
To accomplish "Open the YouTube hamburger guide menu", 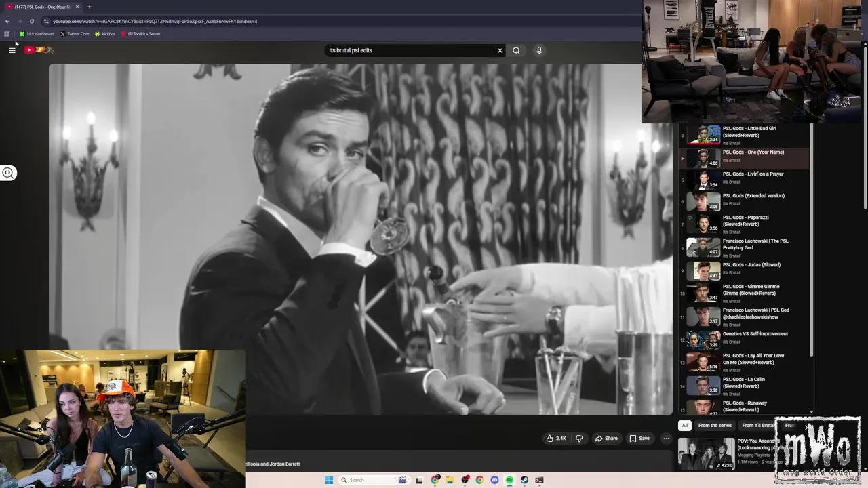I will click(x=12, y=50).
